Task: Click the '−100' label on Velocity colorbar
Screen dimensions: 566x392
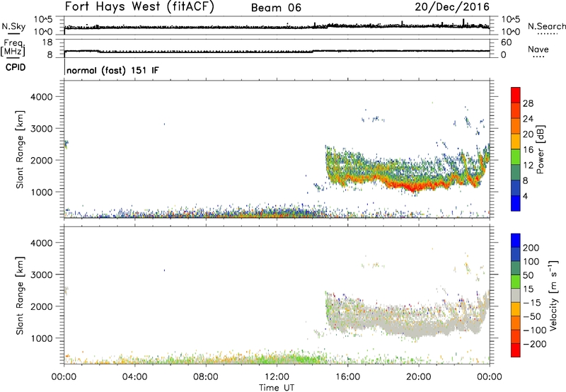Action: pyautogui.click(x=535, y=330)
